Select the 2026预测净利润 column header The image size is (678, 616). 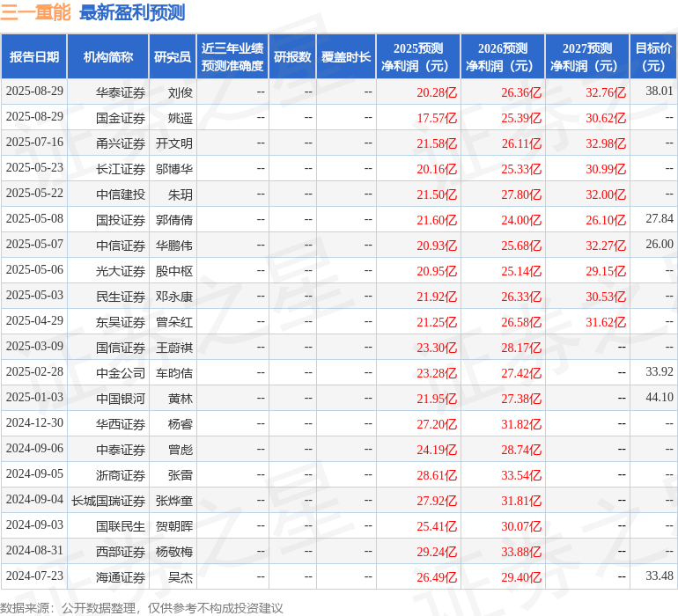coord(503,56)
